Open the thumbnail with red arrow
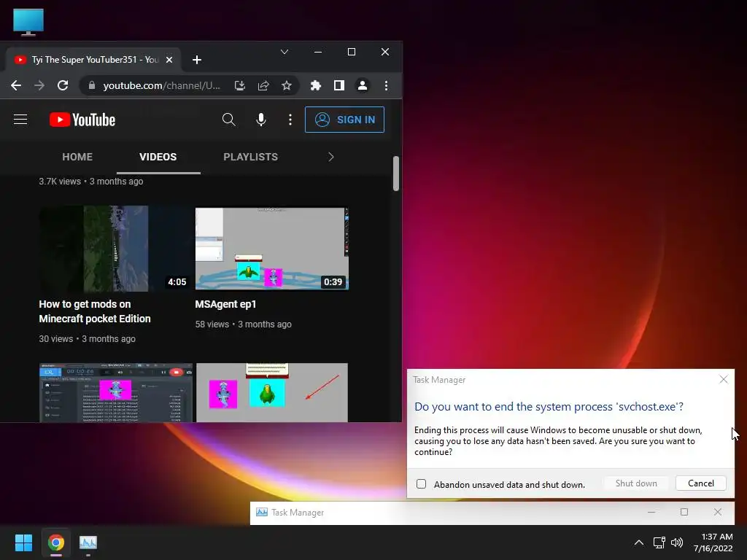The image size is (747, 560). click(272, 392)
